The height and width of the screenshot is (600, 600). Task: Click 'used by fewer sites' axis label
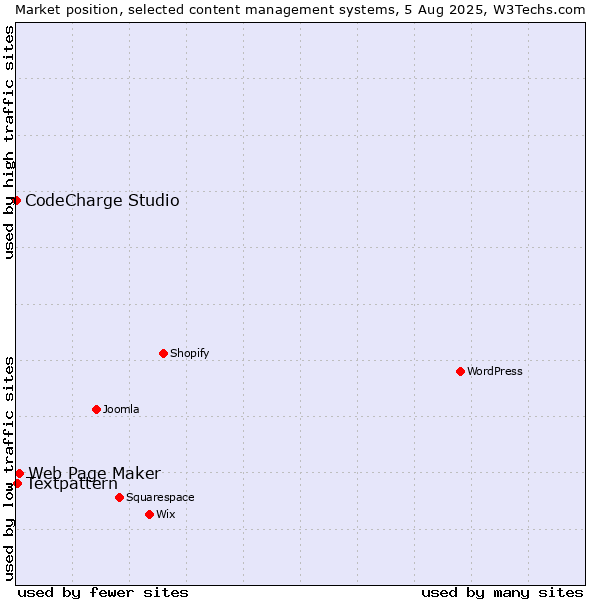[103, 593]
